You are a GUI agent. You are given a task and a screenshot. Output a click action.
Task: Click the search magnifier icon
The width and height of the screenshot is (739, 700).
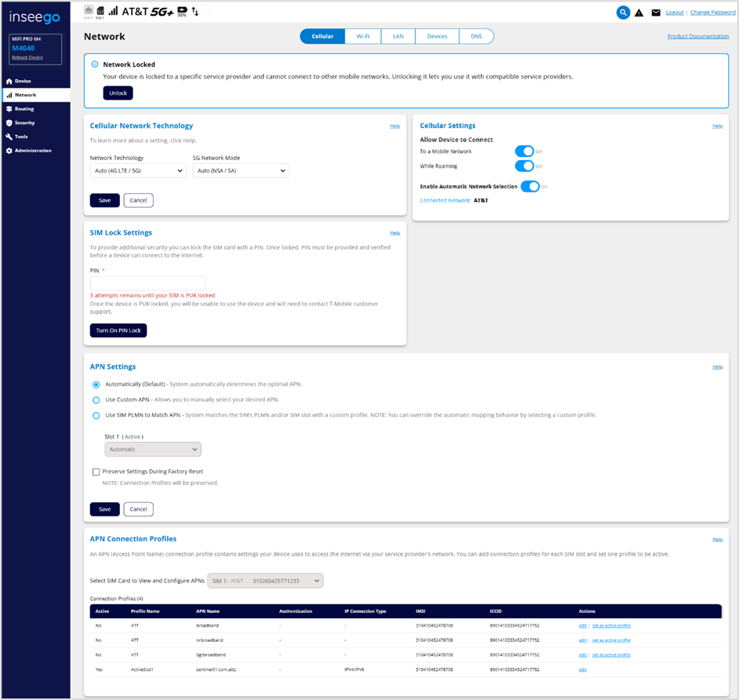click(623, 13)
